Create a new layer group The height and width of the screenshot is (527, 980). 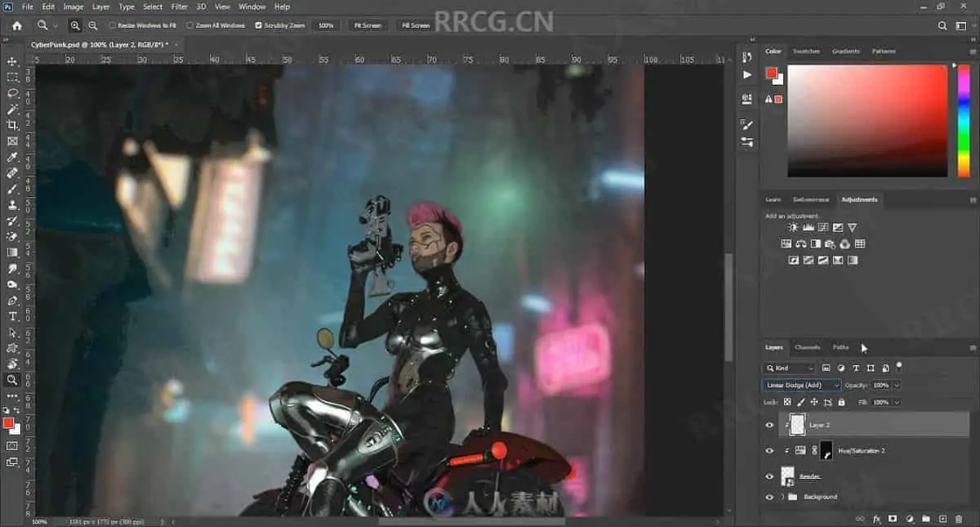pos(925,518)
